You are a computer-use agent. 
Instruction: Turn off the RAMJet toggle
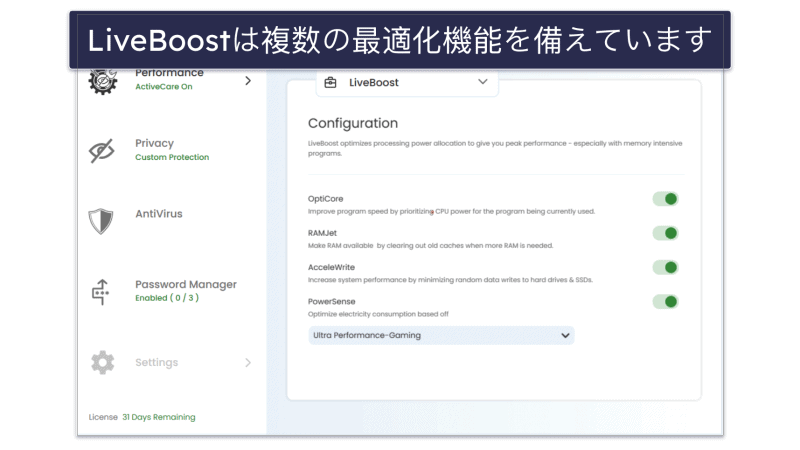pos(665,233)
